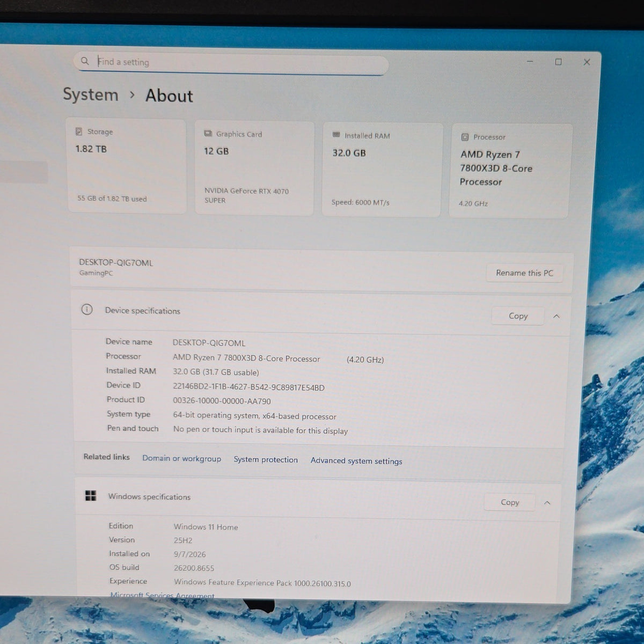
Task: Copy the Windows specifications
Action: (510, 502)
